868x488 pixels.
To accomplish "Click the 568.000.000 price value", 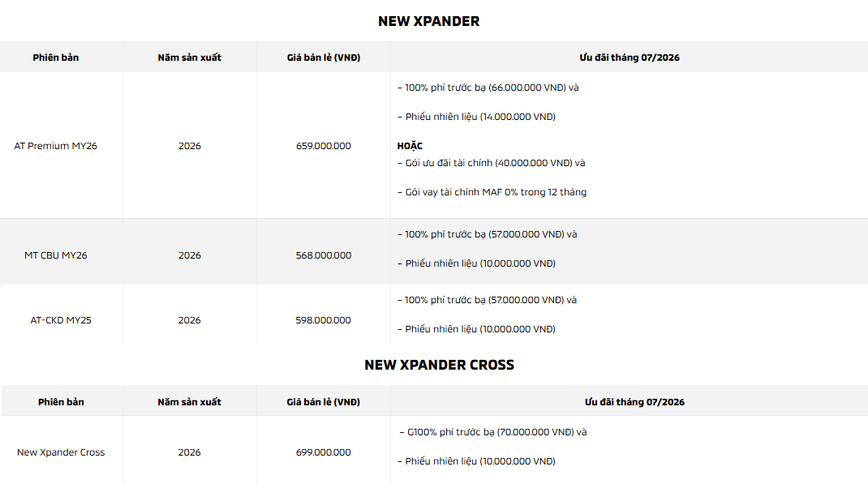I will click(x=324, y=255).
